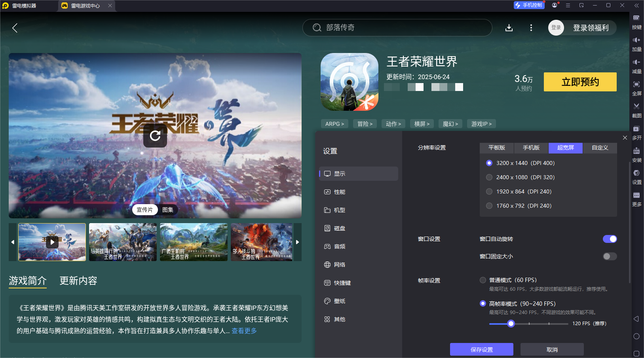644x358 pixels.
Task: Open the three-dot more options menu
Action: [x=531, y=28]
